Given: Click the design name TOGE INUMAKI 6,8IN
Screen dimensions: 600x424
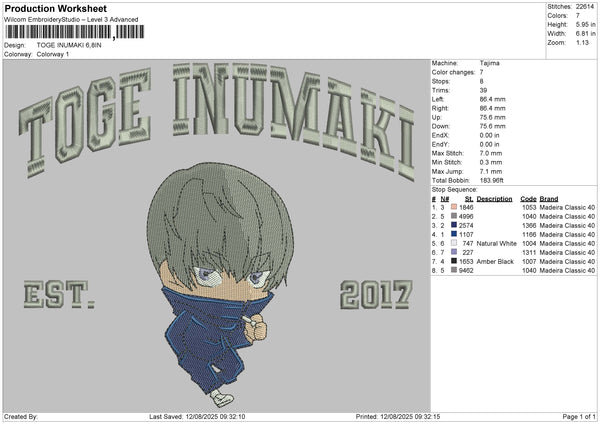Looking at the screenshot, I should coord(69,45).
